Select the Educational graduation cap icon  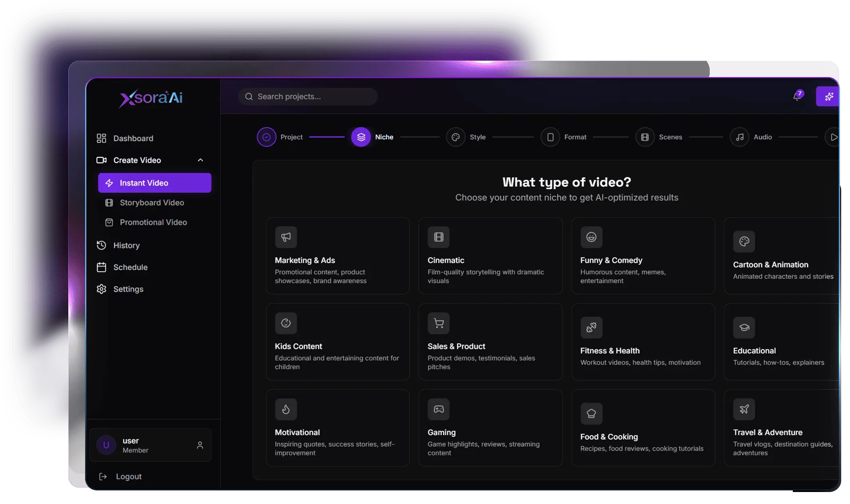744,327
